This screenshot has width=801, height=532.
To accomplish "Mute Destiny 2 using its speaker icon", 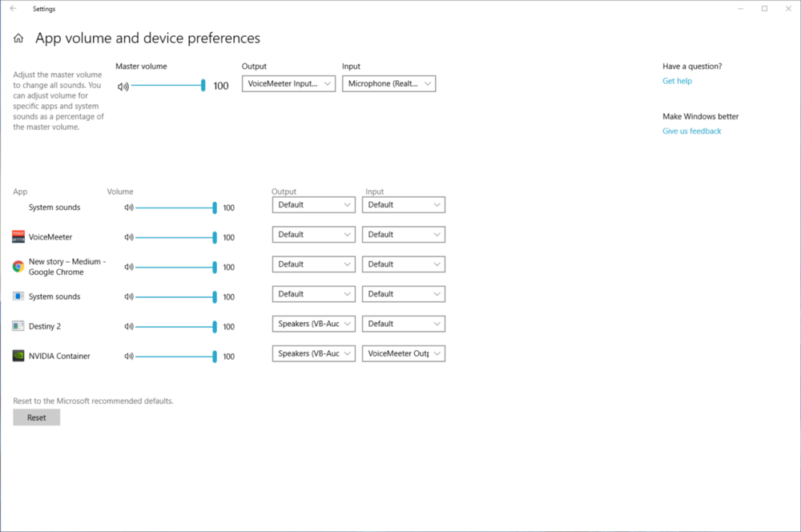I will pos(128,327).
